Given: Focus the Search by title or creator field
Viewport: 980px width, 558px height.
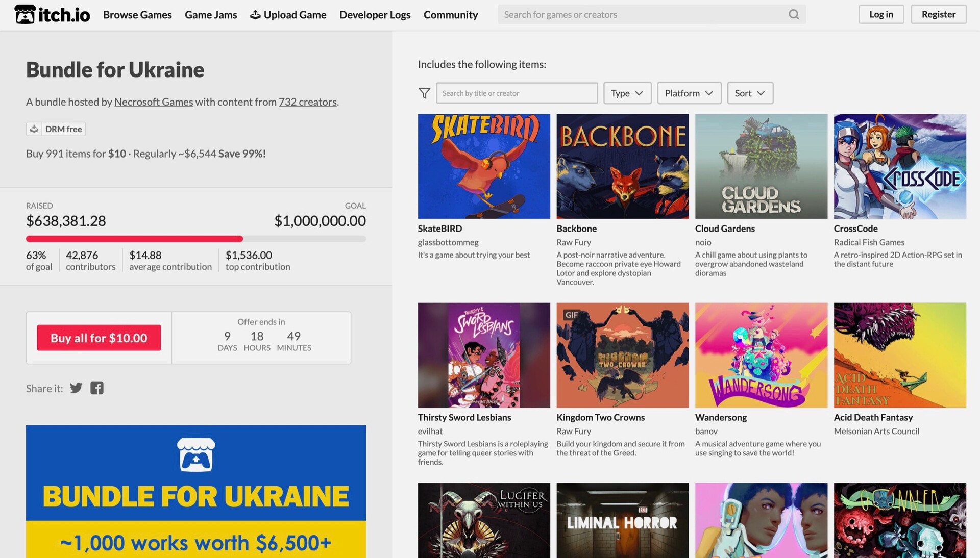Looking at the screenshot, I should 517,93.
